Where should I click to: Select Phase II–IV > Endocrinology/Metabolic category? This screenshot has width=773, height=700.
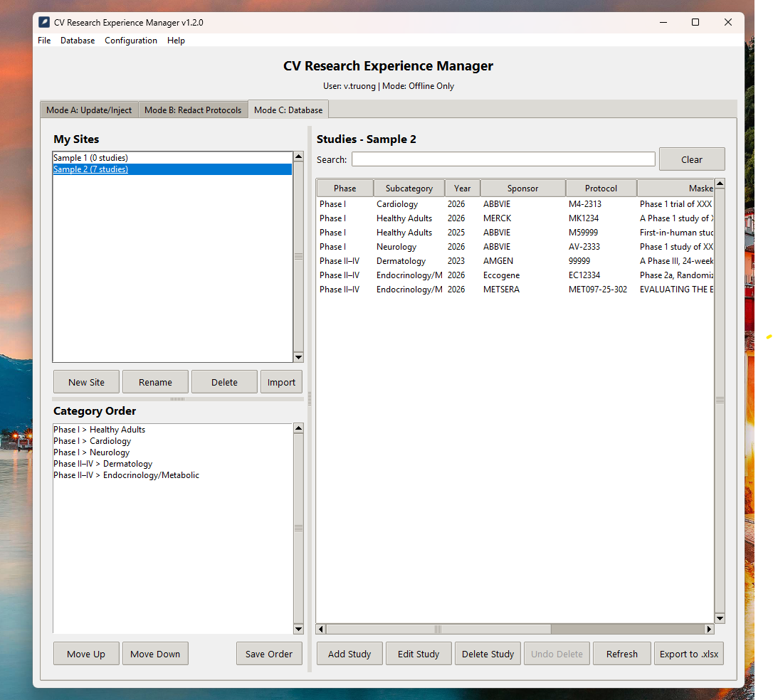172,475
